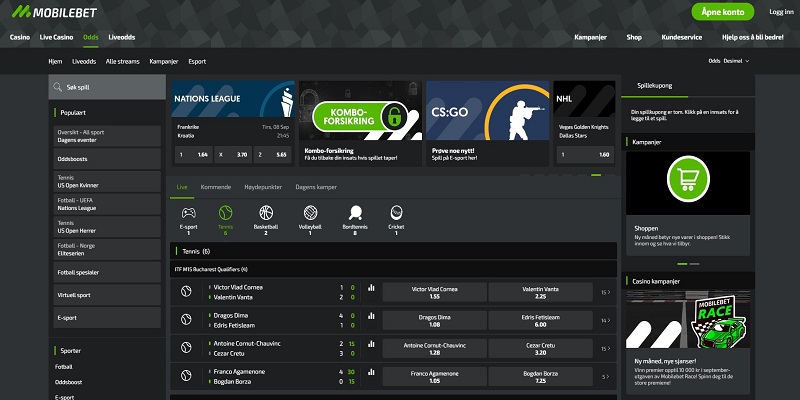
Task: Bet on the draw X at 3.70
Action: (x=233, y=155)
